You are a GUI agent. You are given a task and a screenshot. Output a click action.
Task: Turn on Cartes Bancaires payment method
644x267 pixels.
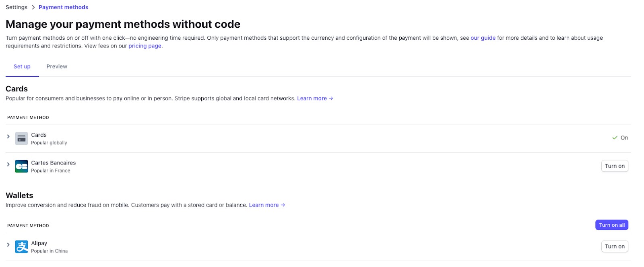pos(615,166)
